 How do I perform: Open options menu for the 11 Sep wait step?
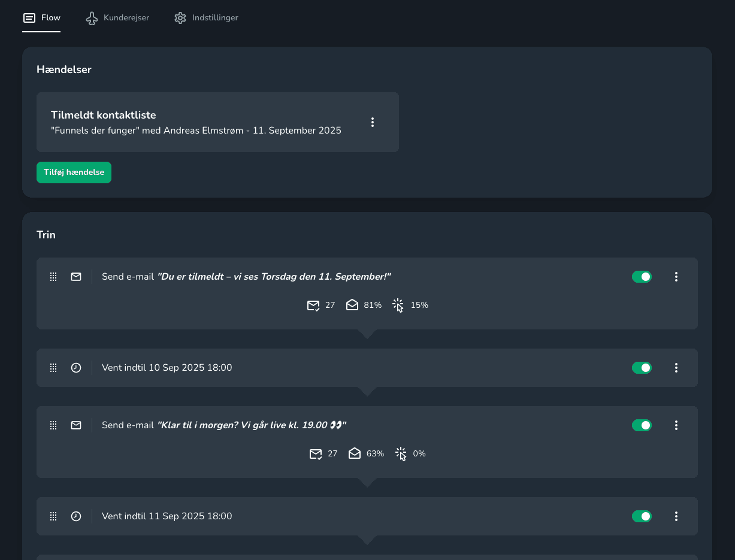[676, 516]
